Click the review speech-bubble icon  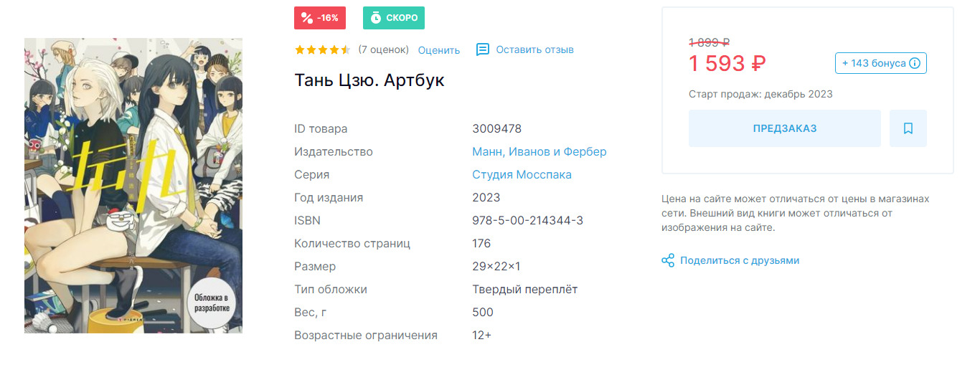[483, 49]
